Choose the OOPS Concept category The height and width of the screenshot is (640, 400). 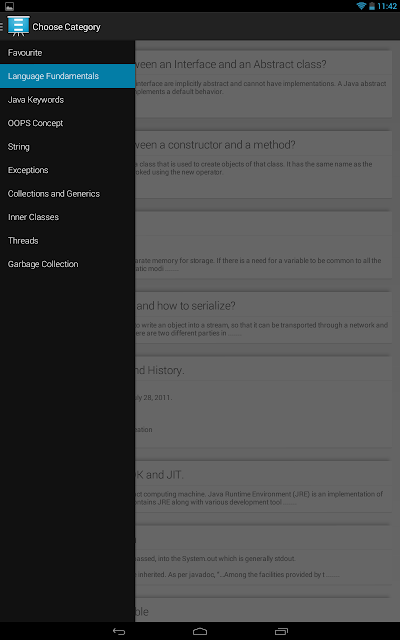point(67,123)
